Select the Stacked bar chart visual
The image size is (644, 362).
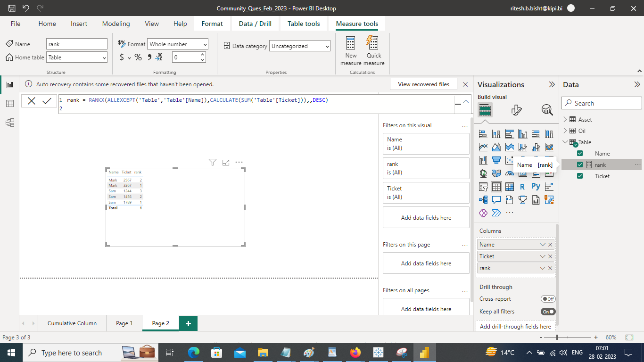pyautogui.click(x=483, y=134)
